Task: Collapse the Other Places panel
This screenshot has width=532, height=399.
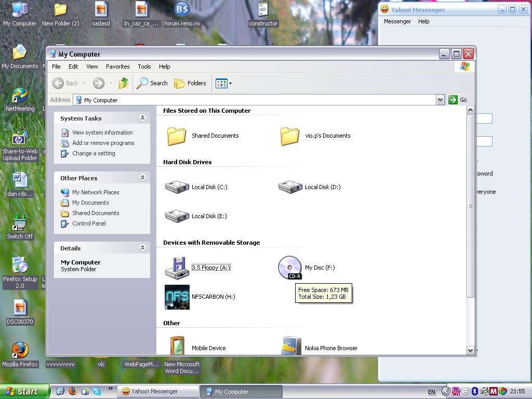Action: coord(143,178)
